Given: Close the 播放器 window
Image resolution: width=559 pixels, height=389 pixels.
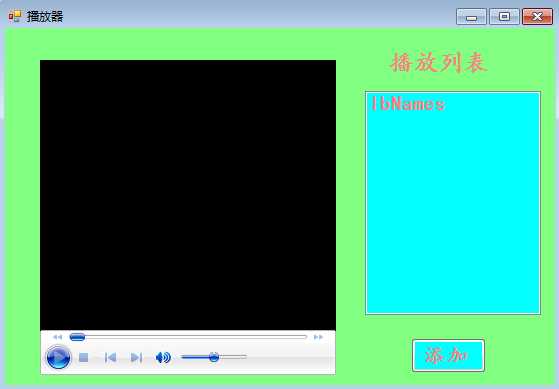Looking at the screenshot, I should pos(537,17).
